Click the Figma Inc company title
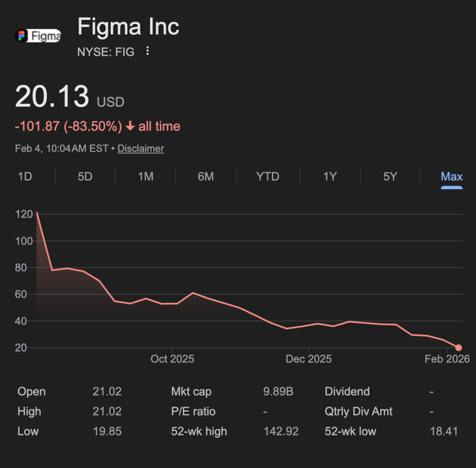The width and height of the screenshot is (476, 468). (128, 27)
